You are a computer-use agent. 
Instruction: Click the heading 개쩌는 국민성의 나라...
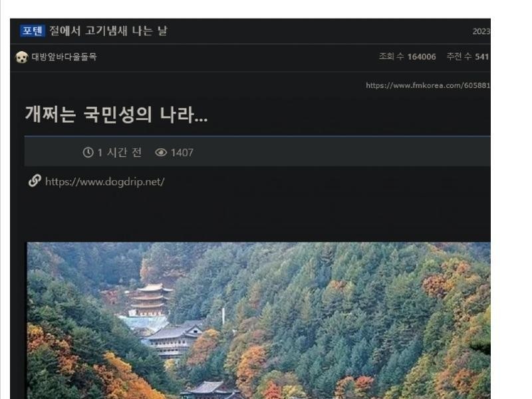coord(116,114)
